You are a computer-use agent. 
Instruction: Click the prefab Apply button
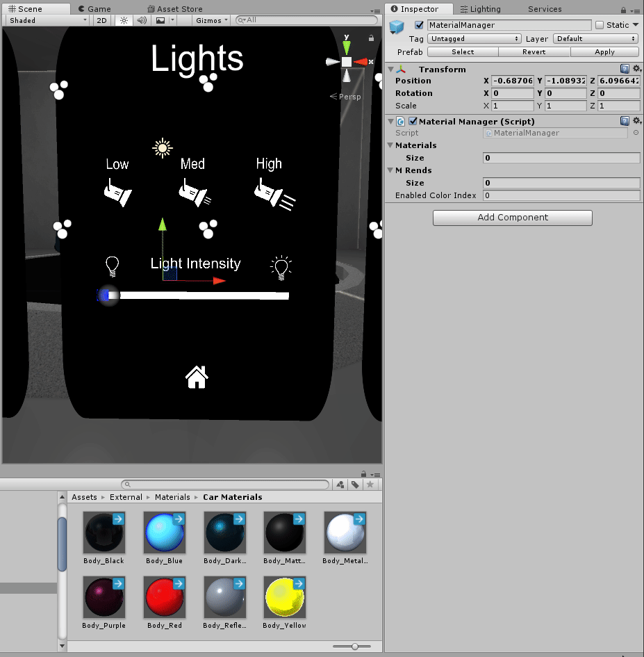pyautogui.click(x=604, y=52)
